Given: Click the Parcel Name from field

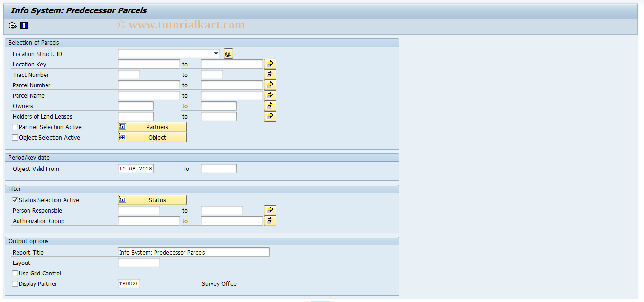Looking at the screenshot, I should [149, 95].
